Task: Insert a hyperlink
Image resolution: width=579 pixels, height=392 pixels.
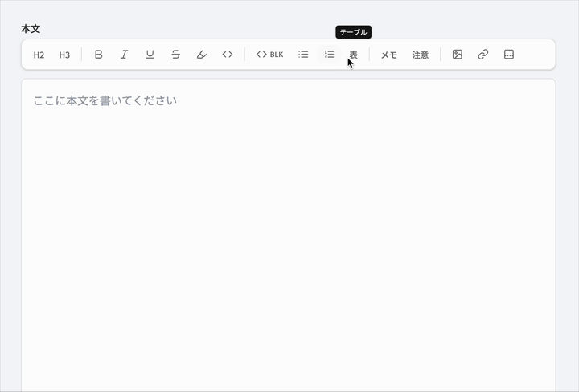Action: [x=483, y=55]
